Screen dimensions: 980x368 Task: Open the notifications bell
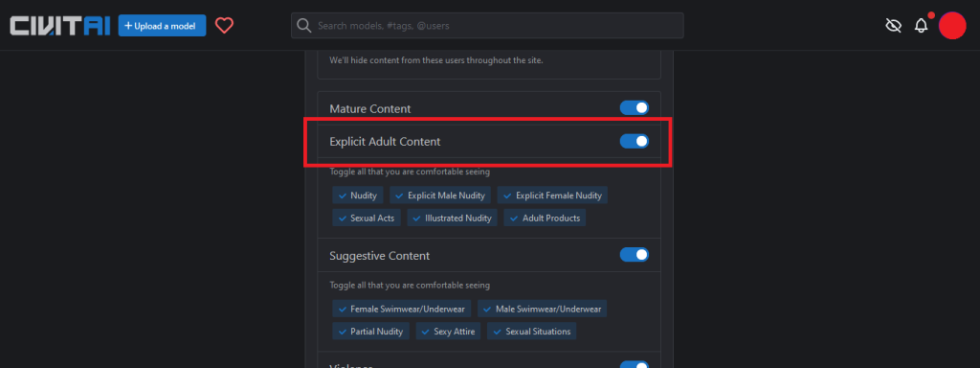click(x=921, y=26)
